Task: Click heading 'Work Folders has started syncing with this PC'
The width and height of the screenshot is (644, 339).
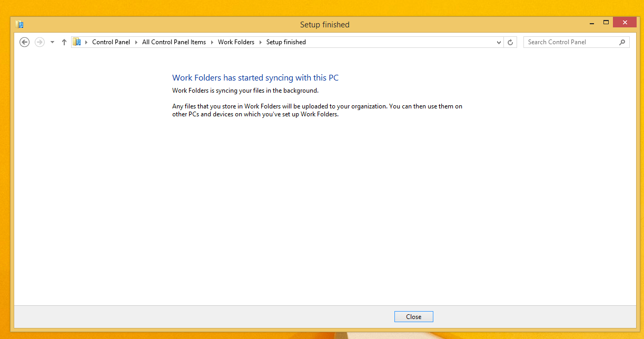Action: [255, 78]
